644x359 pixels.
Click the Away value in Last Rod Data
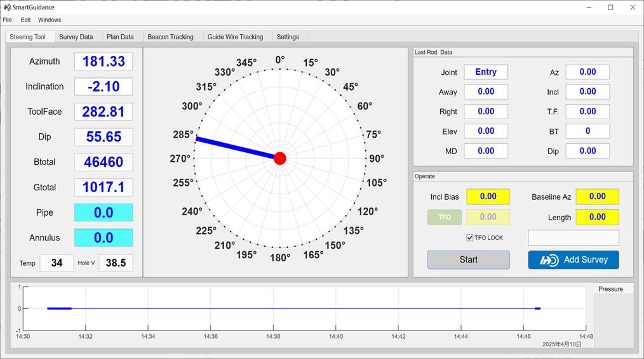[x=486, y=91]
